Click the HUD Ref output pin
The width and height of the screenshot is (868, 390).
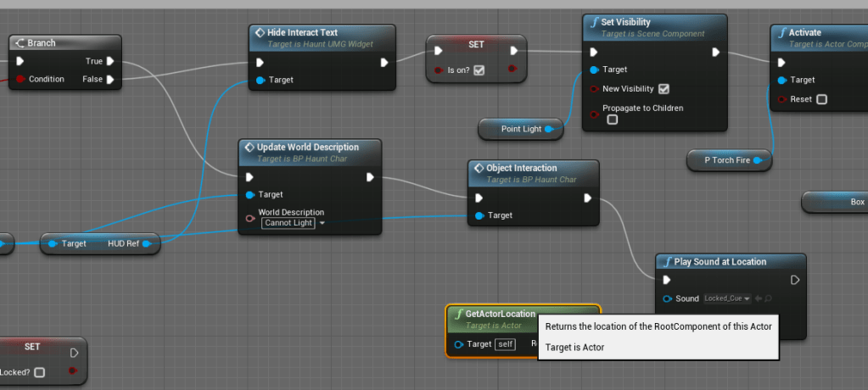tap(146, 244)
